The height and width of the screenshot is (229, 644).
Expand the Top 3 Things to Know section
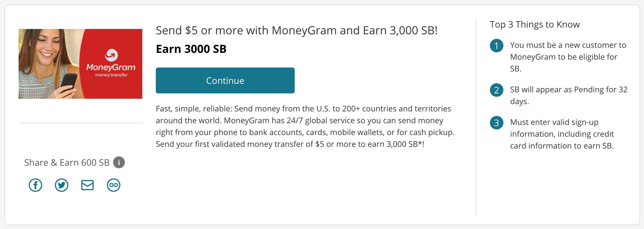tap(535, 24)
